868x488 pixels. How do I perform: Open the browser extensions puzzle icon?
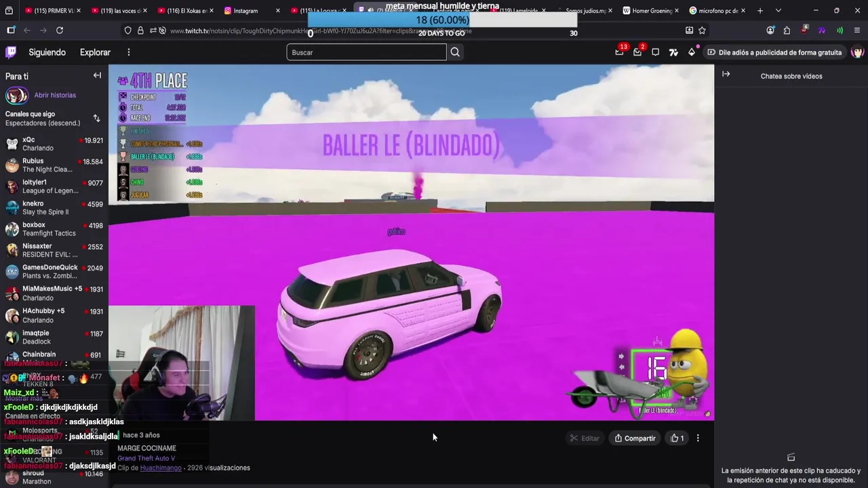pos(787,30)
